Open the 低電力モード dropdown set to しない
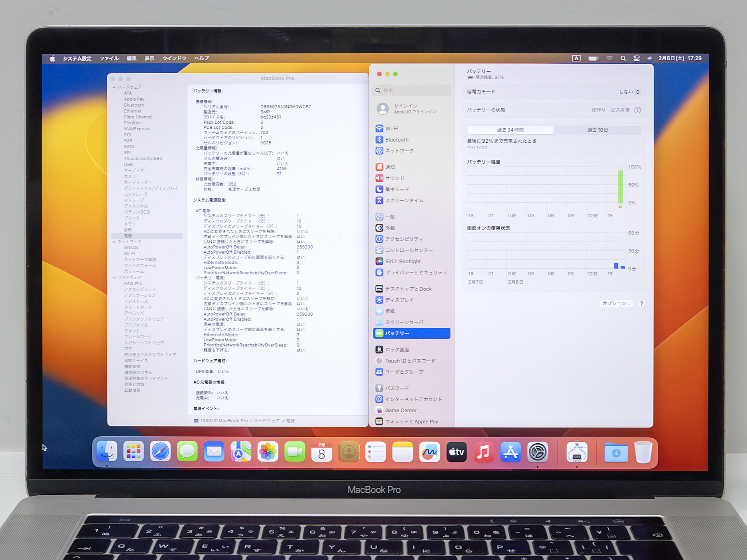Screen dimensions: 747x560 pyautogui.click(x=630, y=92)
